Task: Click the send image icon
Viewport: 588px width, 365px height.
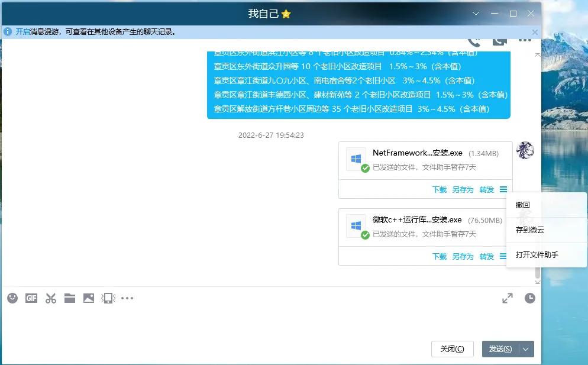Action: pyautogui.click(x=89, y=298)
